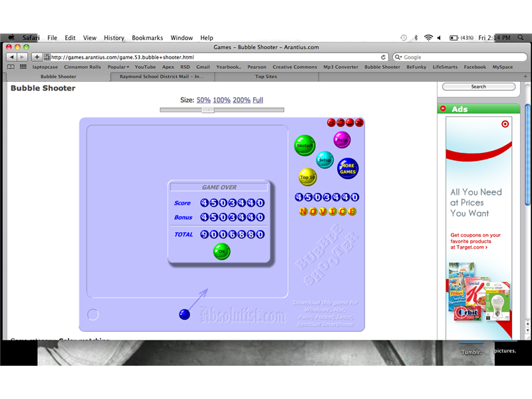
Task: Open the Bubble Shooter bookmark
Action: point(382,67)
